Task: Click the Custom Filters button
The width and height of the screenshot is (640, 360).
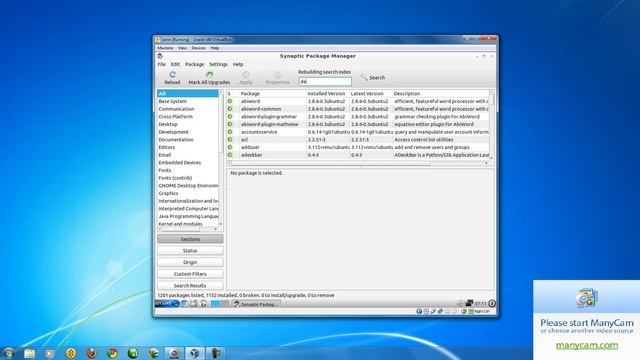Action: point(190,273)
